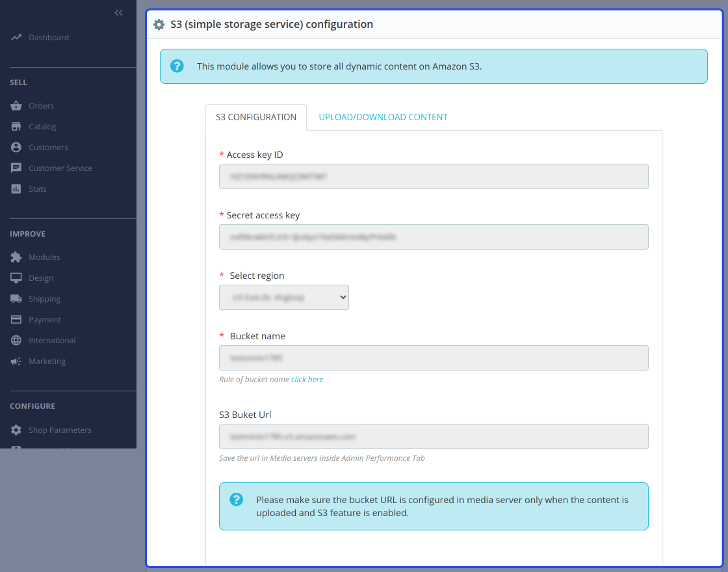Go to the Design section

point(41,278)
